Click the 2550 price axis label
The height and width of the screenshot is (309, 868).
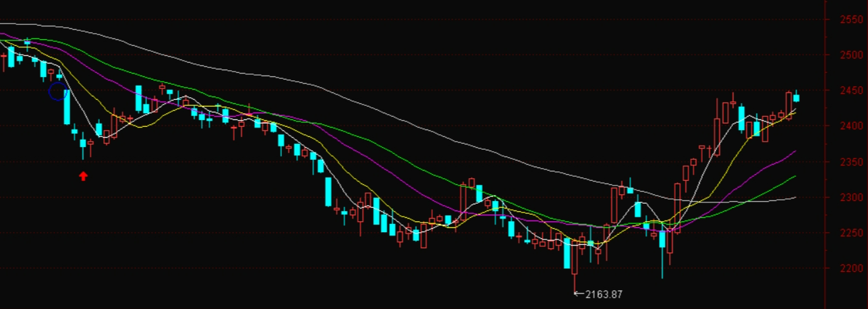pos(850,20)
